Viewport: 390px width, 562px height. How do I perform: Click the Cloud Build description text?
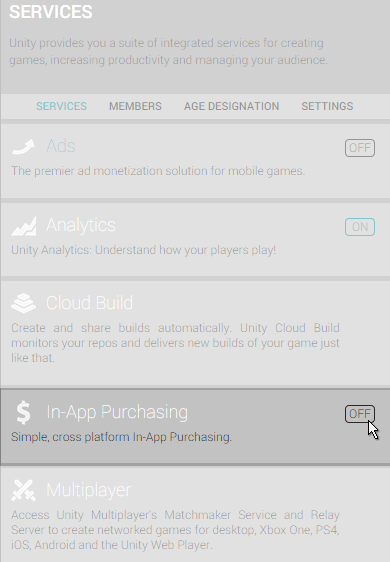(175, 343)
